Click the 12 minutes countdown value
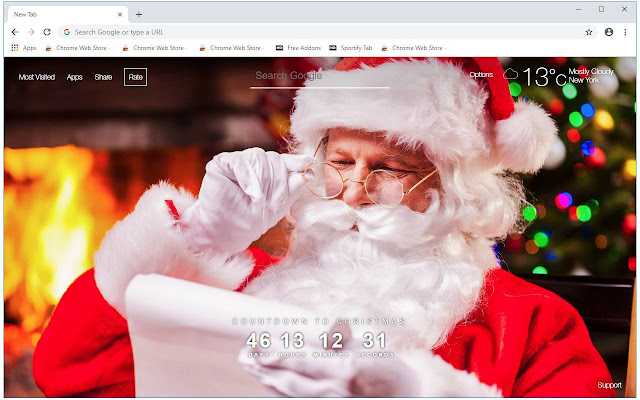 click(331, 341)
